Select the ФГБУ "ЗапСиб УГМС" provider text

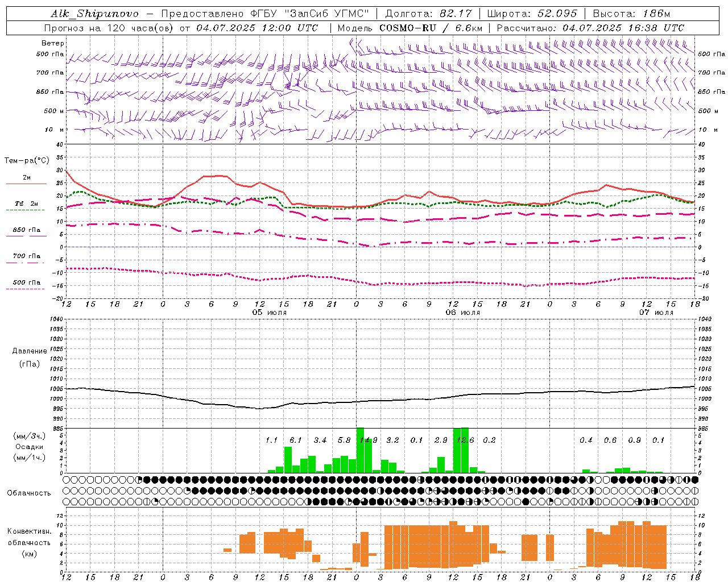309,14
